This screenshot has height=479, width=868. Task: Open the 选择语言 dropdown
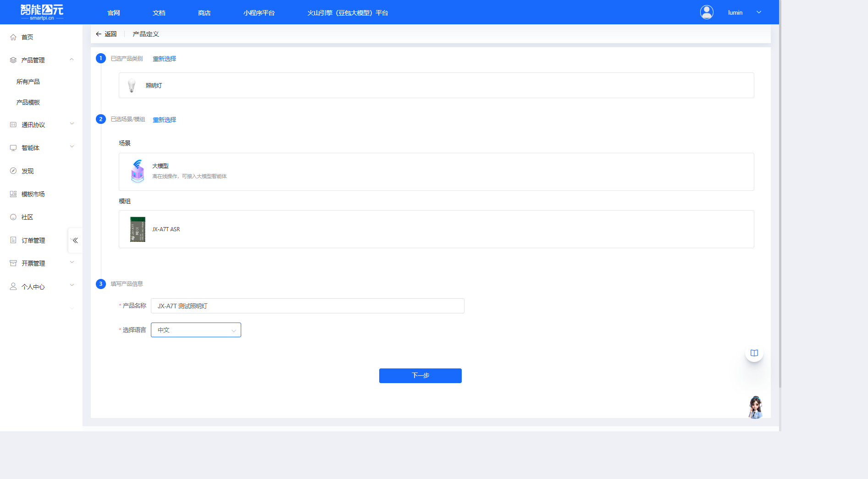(196, 330)
